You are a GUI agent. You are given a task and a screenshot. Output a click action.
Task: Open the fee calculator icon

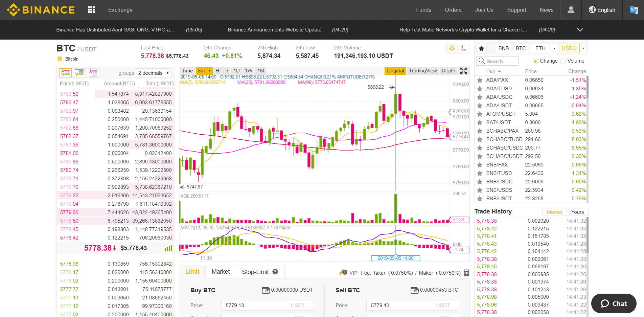pos(466,273)
